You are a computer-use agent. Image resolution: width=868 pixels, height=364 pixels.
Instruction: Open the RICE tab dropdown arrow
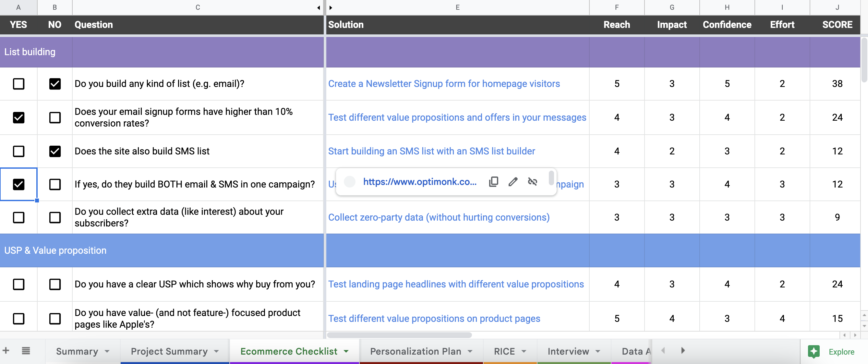point(524,351)
